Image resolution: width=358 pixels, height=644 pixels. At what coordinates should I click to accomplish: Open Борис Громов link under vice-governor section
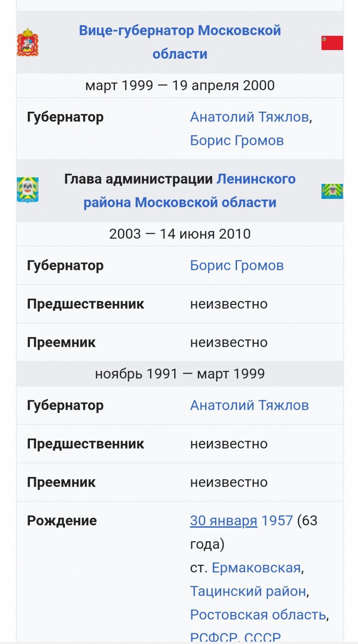237,141
